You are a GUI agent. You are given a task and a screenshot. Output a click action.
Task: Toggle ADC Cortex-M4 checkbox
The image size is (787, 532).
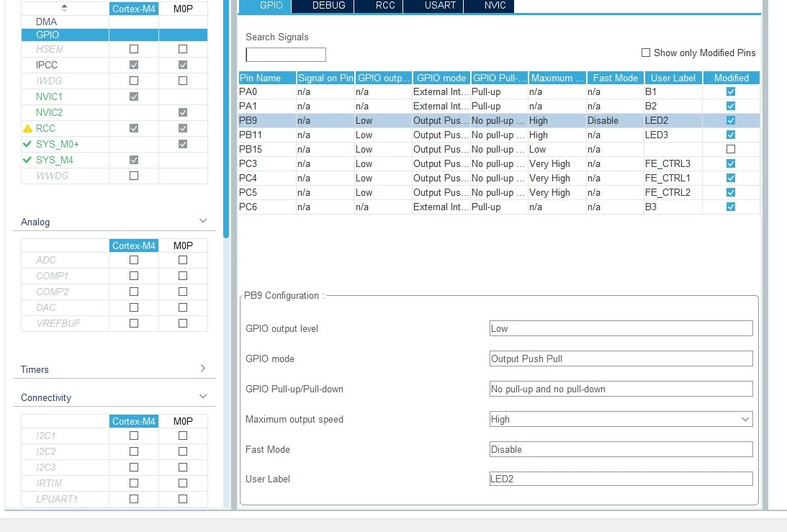[x=133, y=260]
